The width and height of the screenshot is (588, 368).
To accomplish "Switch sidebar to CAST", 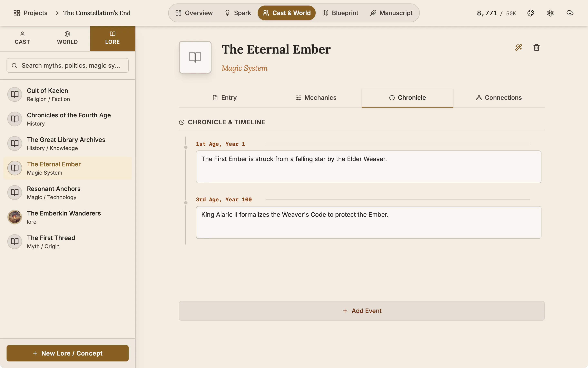I will [x=22, y=38].
